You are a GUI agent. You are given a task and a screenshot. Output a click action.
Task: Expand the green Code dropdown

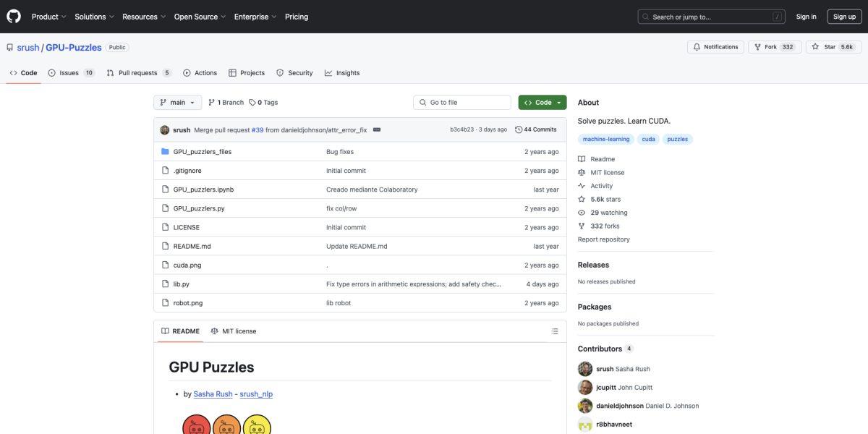tap(542, 103)
